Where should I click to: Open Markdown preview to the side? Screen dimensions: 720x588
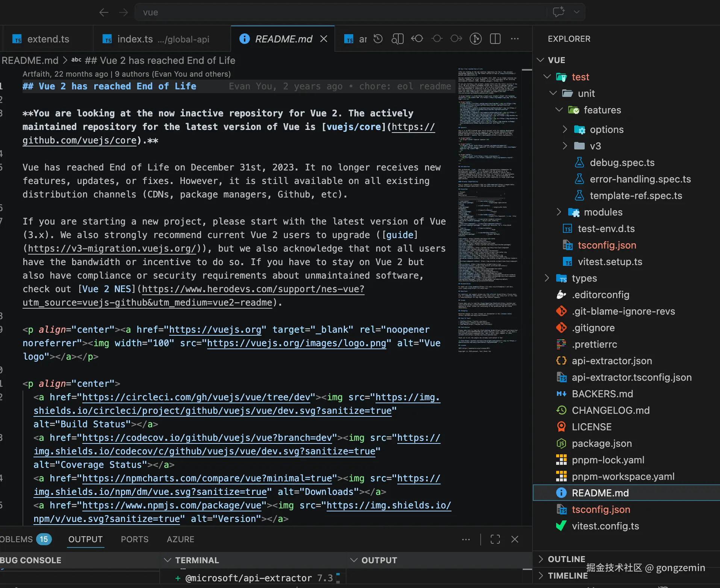point(398,39)
